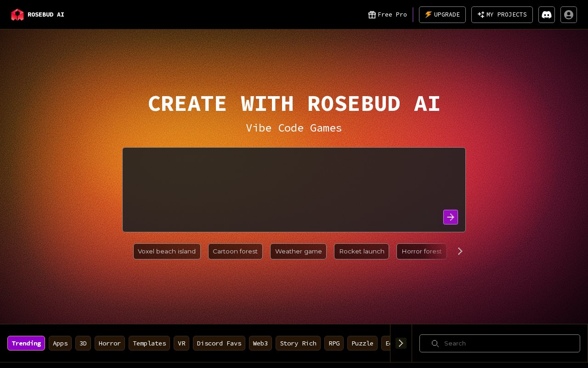Click the search magnifier icon
The height and width of the screenshot is (368, 588).
pyautogui.click(x=435, y=343)
